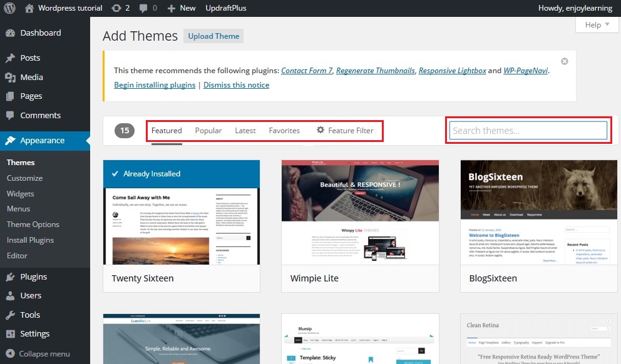
Task: Open the Simple, Reliable and Awesome theme thumbnail
Action: (182, 339)
